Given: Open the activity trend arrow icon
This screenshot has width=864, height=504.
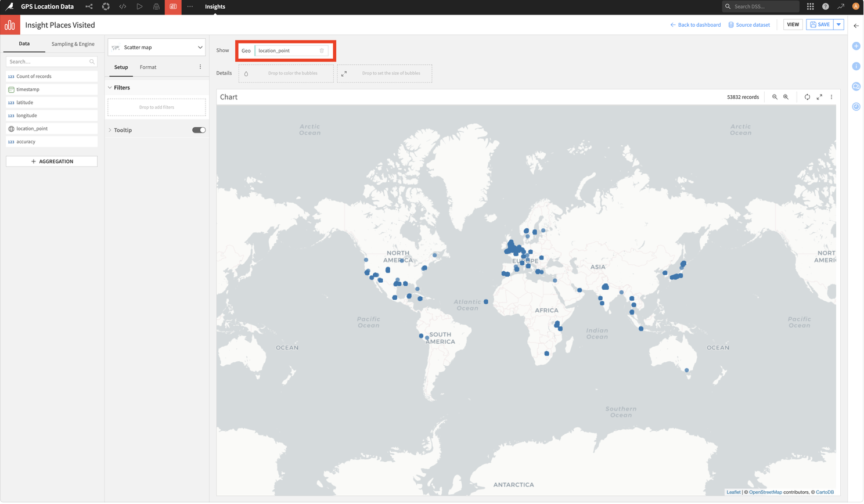Looking at the screenshot, I should (840, 6).
